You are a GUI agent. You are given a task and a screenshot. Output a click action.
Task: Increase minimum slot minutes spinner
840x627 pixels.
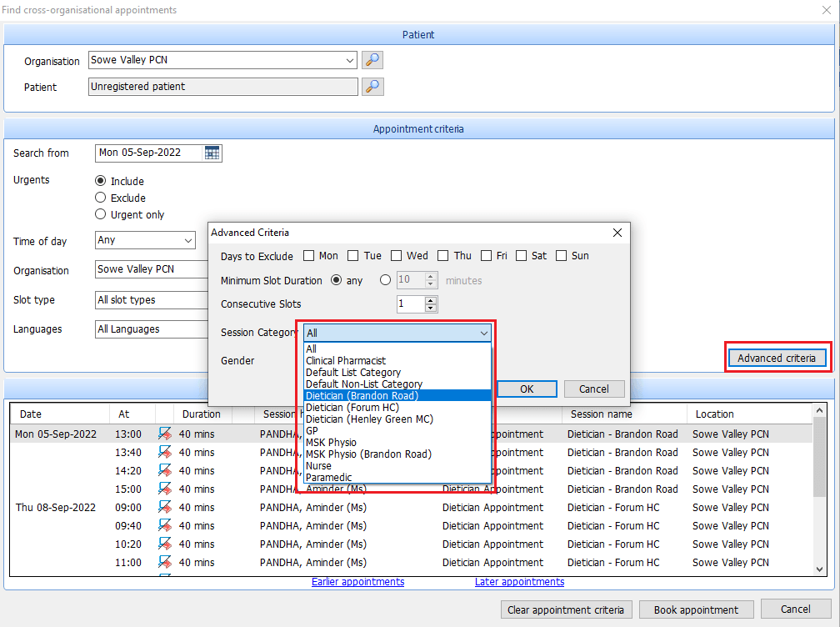tap(431, 277)
